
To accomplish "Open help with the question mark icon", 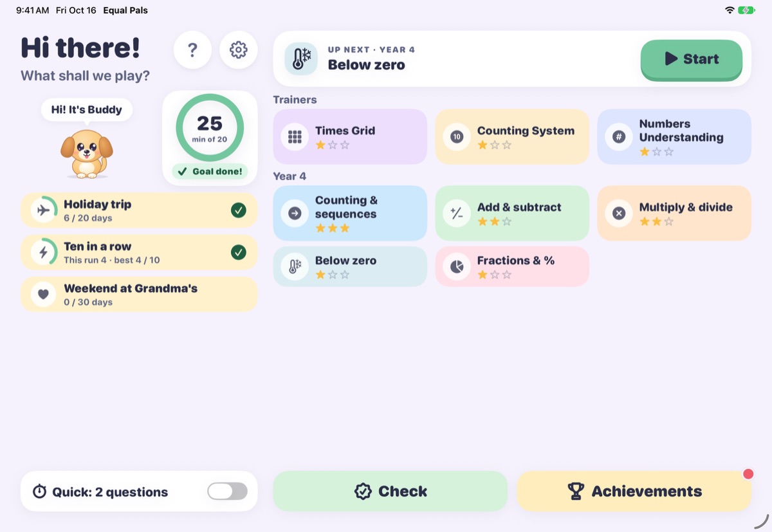I will click(x=192, y=50).
